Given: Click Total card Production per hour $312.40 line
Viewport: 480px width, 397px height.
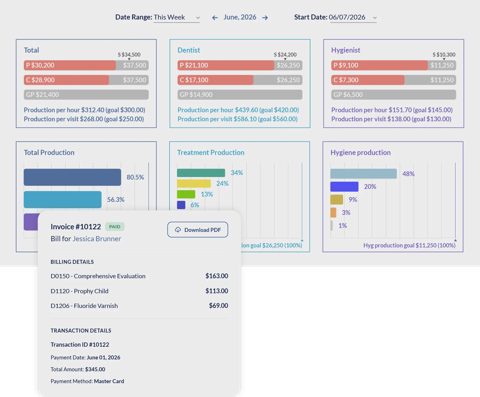Looking at the screenshot, I should 84,110.
